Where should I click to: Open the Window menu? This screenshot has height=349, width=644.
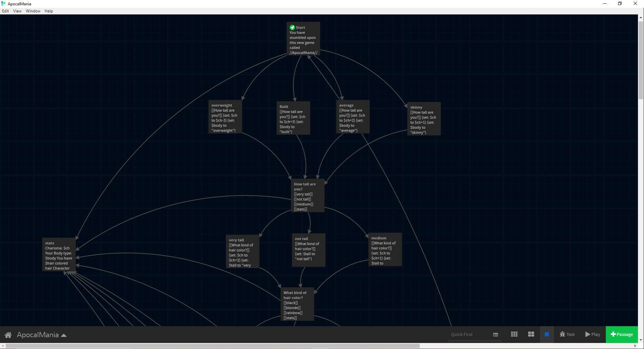coord(33,11)
